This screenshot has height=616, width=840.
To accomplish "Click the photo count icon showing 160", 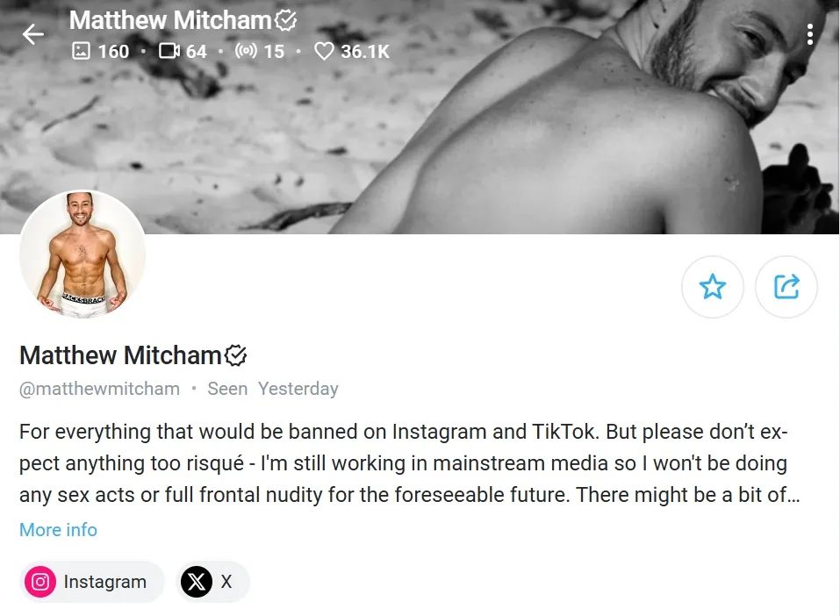I will pos(81,52).
